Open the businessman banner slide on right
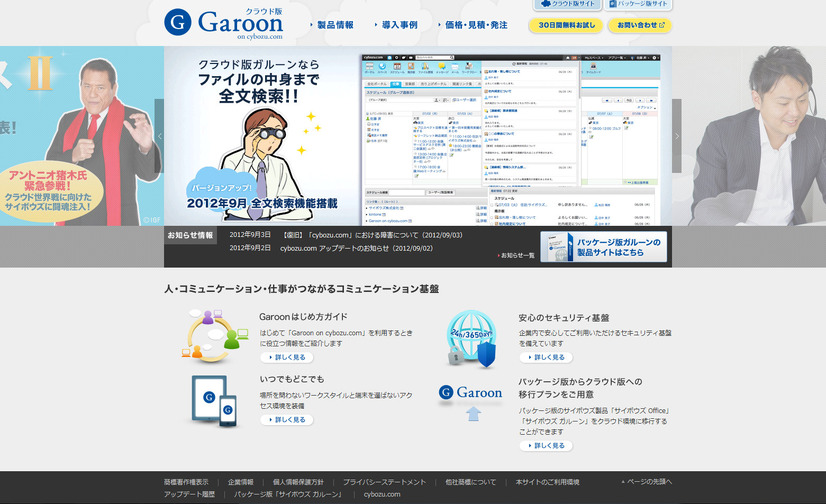 749,136
